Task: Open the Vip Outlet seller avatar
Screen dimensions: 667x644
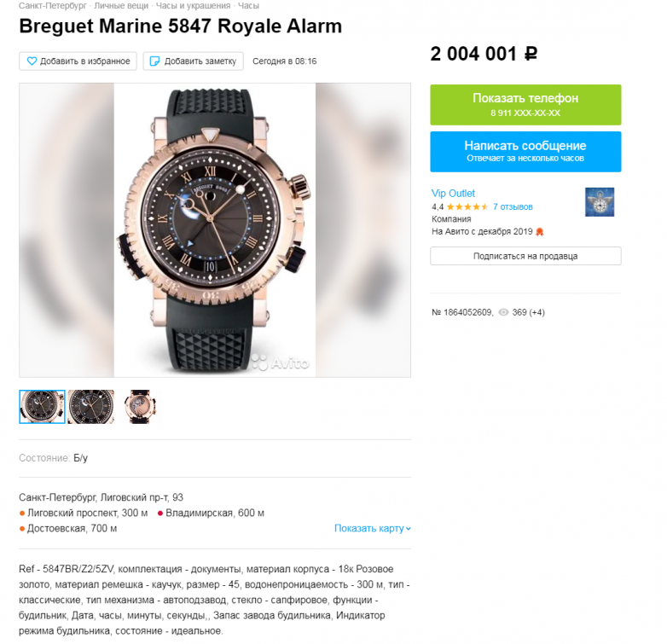Action: 599,201
